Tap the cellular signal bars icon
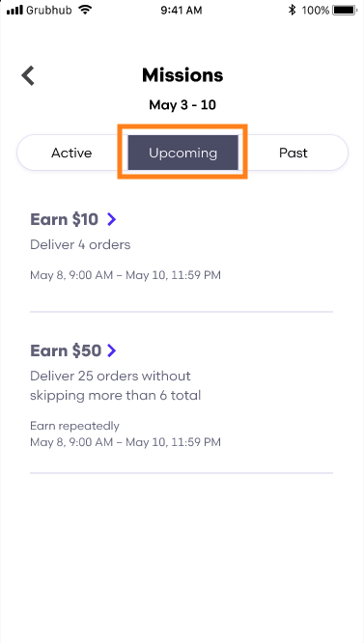364x643 pixels. (14, 11)
